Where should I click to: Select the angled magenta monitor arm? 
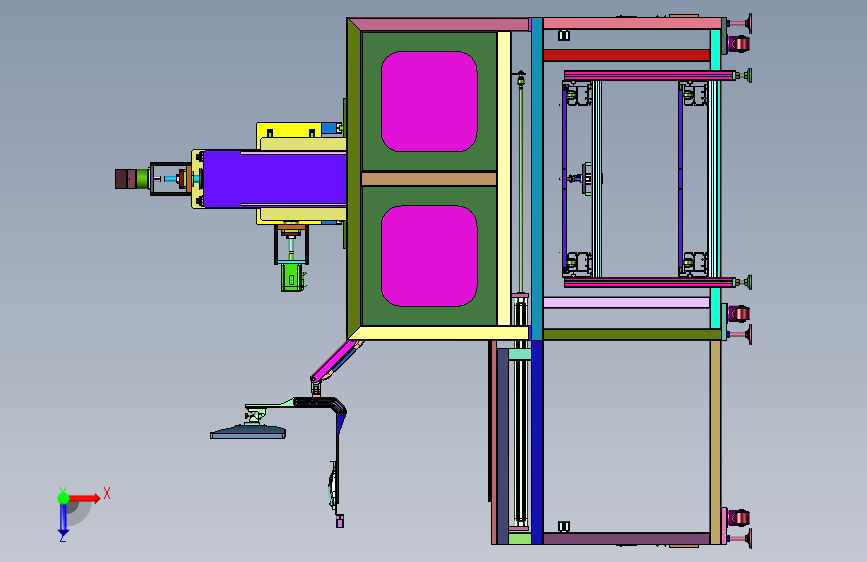(x=335, y=360)
